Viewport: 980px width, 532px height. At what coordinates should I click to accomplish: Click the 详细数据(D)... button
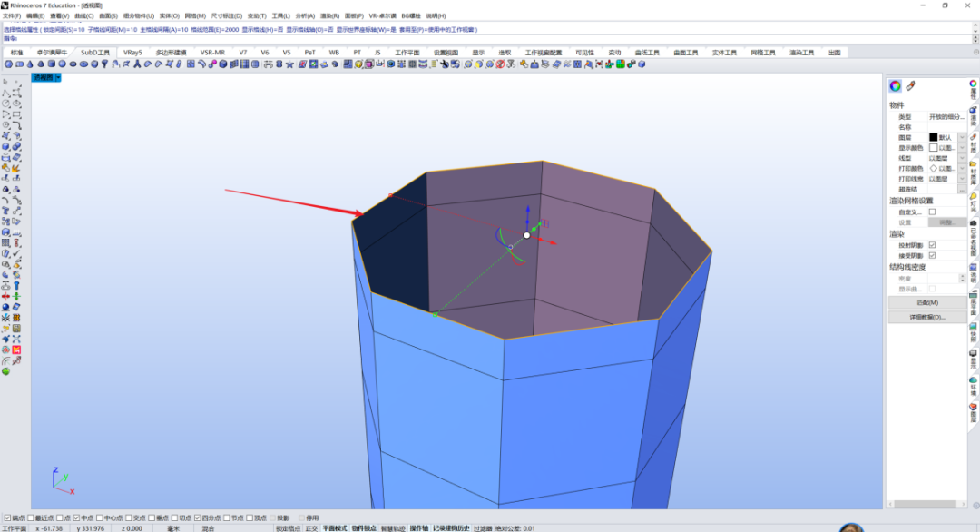pyautogui.click(x=926, y=317)
